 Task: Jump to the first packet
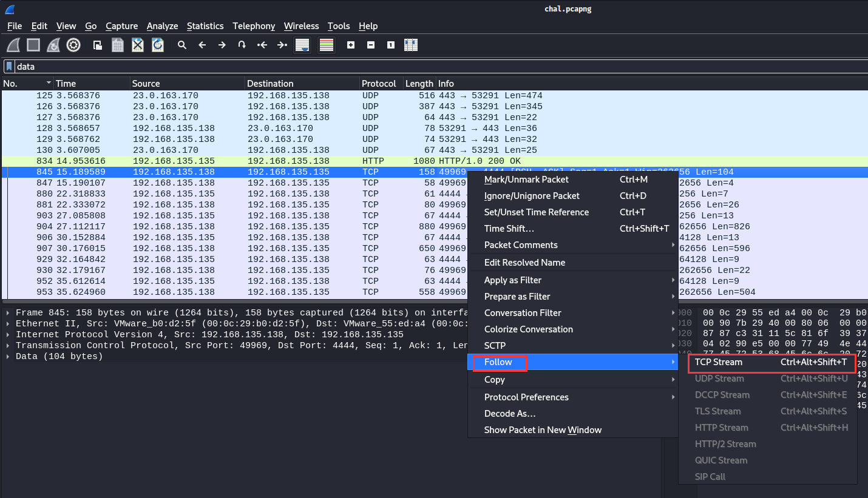click(262, 45)
